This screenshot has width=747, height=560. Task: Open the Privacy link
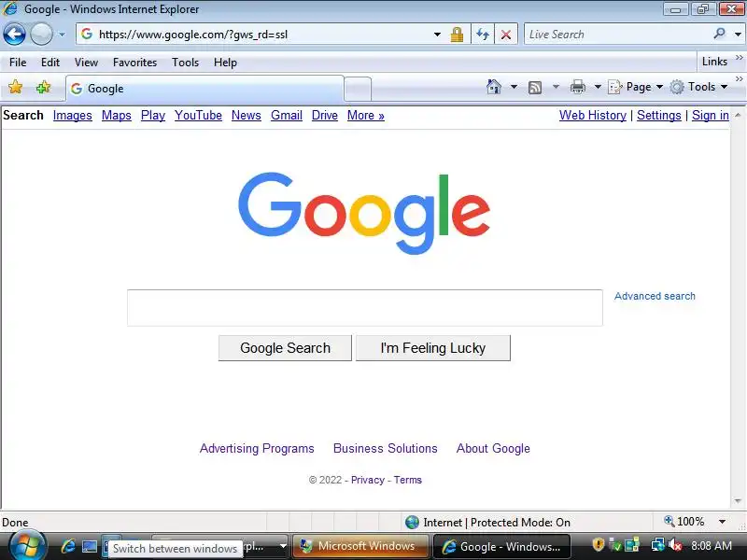(368, 480)
